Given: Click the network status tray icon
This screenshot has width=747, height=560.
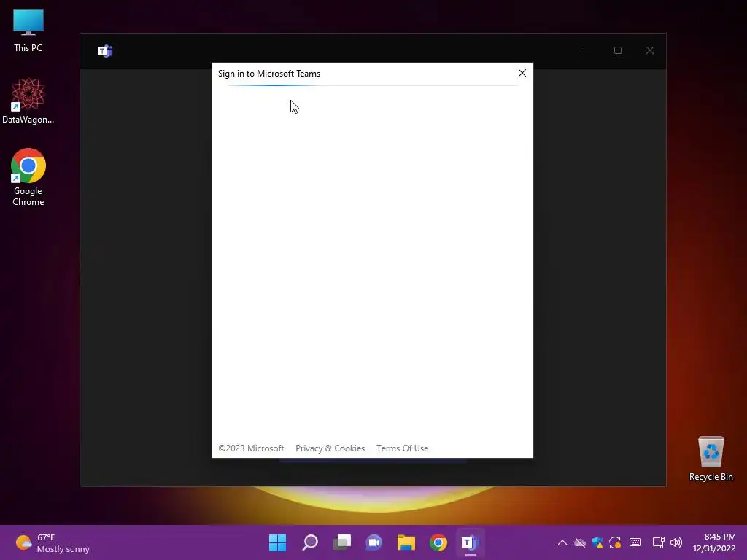Looking at the screenshot, I should click(659, 542).
